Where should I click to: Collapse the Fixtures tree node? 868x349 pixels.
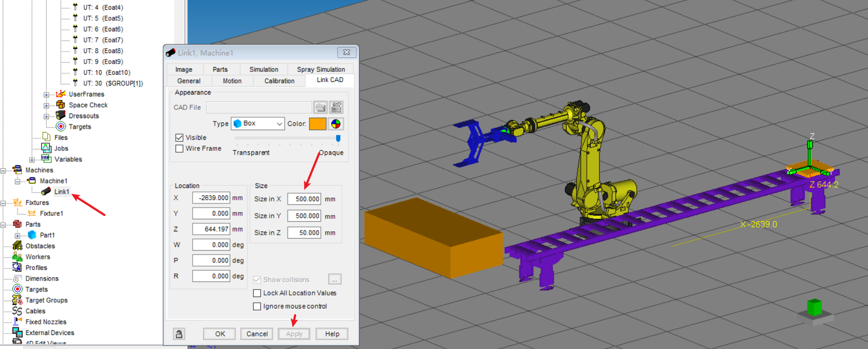pos(3,203)
